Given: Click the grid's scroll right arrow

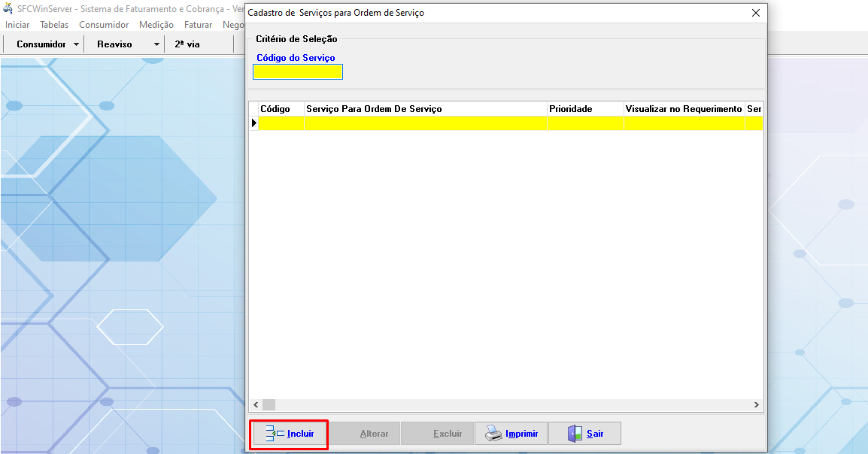Looking at the screenshot, I should [x=757, y=404].
